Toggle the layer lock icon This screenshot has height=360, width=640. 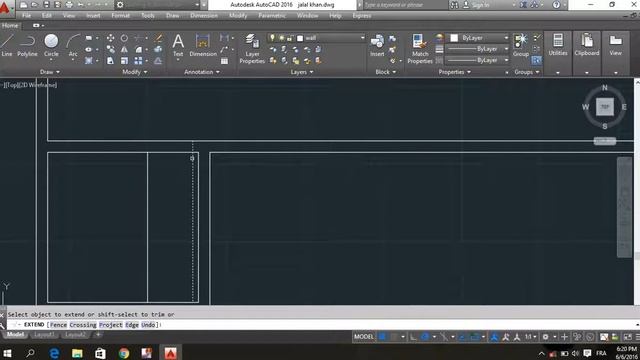tap(290, 38)
